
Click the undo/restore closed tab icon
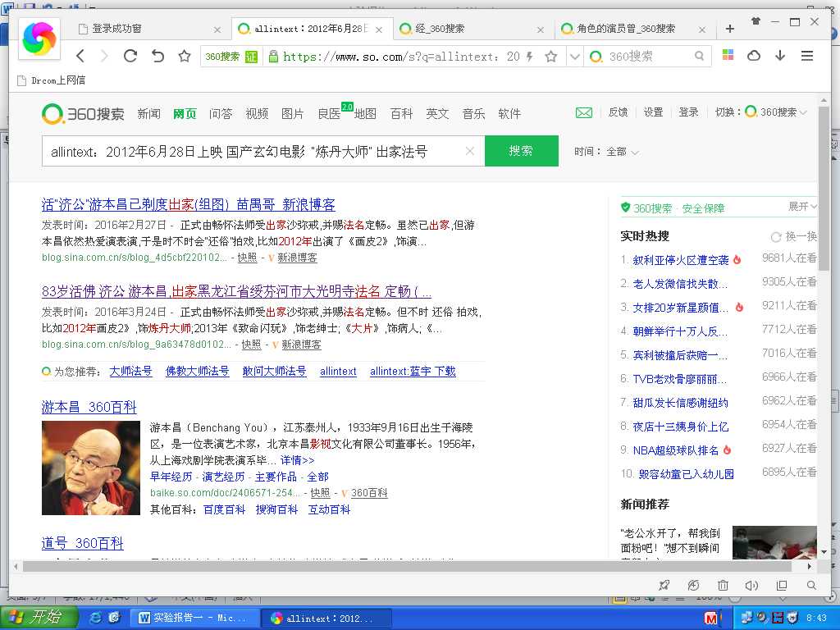(157, 56)
